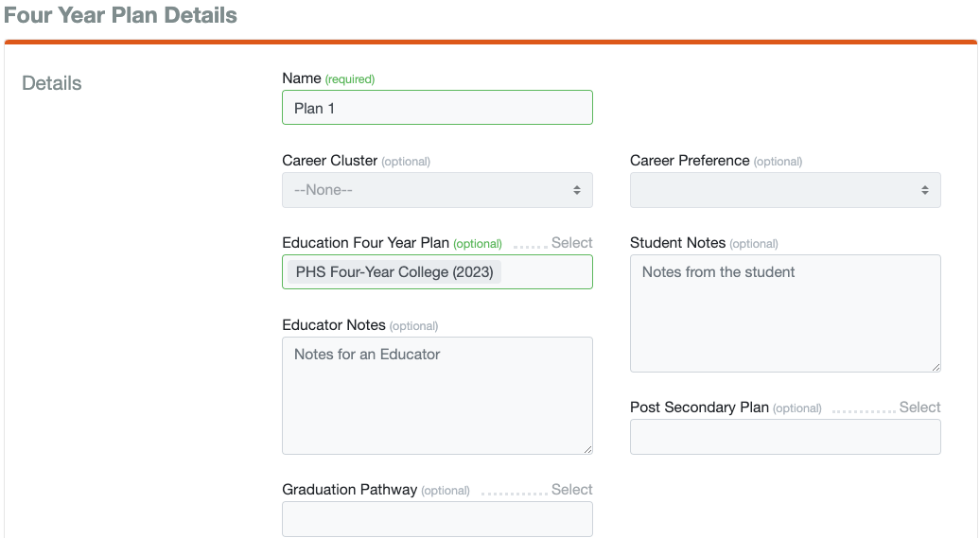Expand the Career Preference dropdown
This screenshot has width=980, height=538.
click(x=785, y=190)
